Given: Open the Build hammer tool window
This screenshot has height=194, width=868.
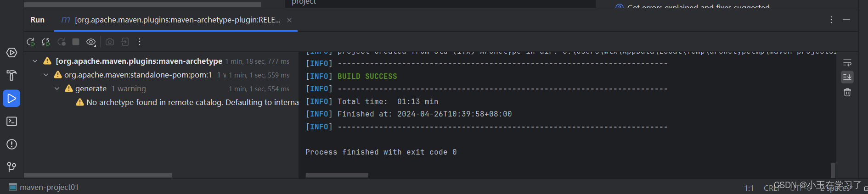Looking at the screenshot, I should [11, 75].
